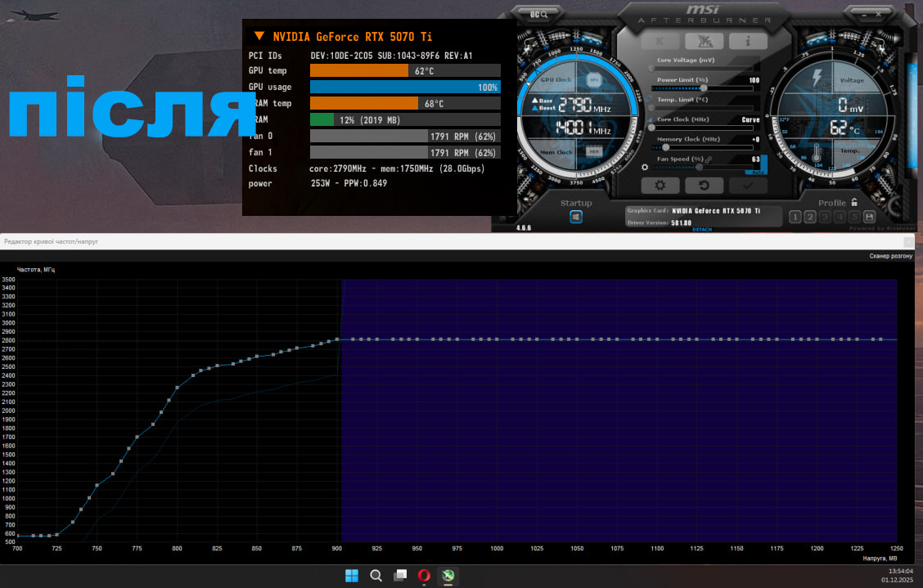Click the DETACH label below driver version

pos(701,230)
